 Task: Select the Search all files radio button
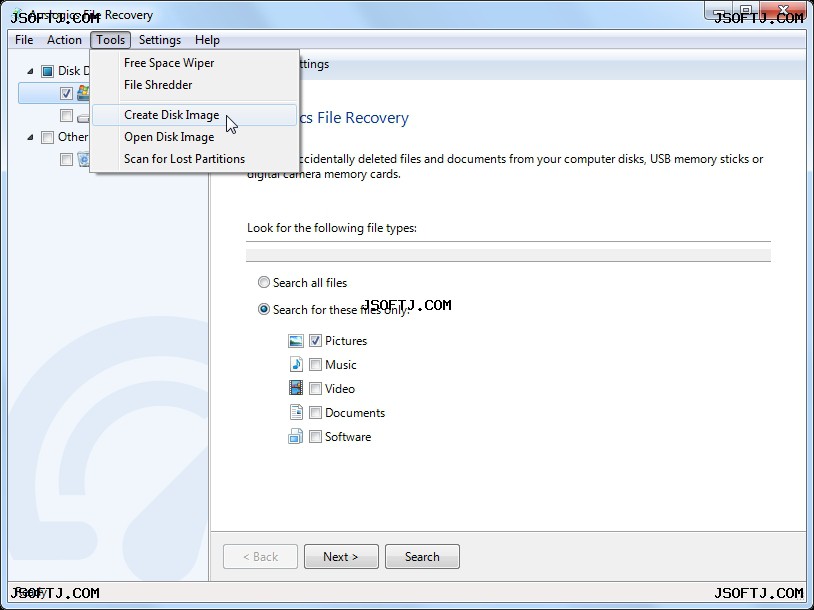tap(264, 282)
